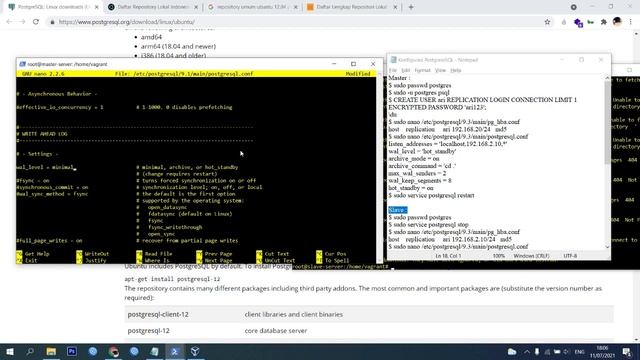Open Notepad File menu

pyautogui.click(x=393, y=70)
